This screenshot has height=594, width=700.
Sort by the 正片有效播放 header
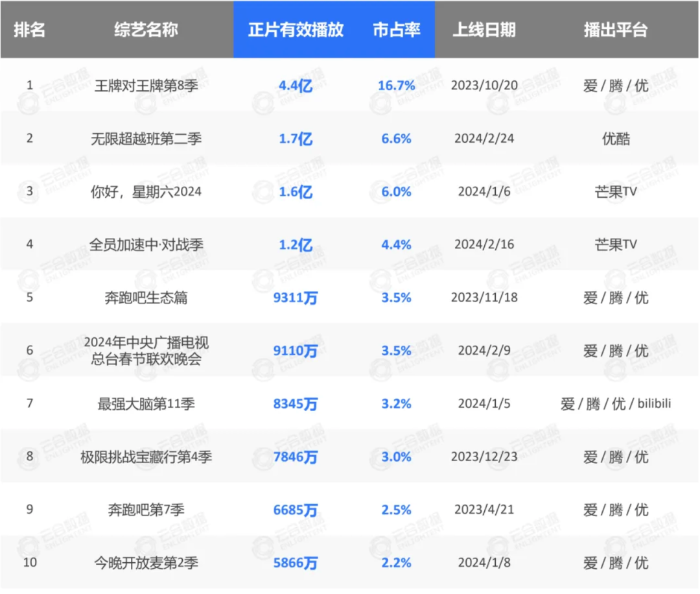click(296, 30)
